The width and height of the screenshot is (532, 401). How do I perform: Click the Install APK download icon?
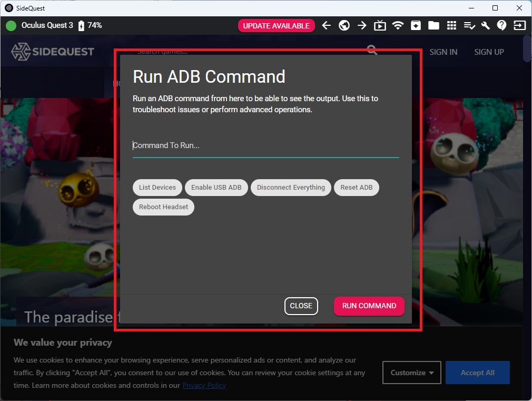tap(416, 25)
